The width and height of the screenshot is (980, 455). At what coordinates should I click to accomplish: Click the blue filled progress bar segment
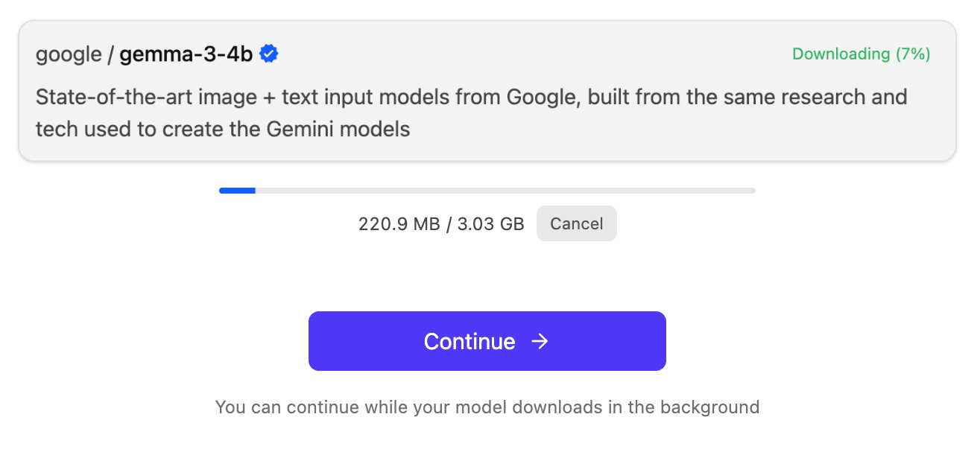point(237,191)
